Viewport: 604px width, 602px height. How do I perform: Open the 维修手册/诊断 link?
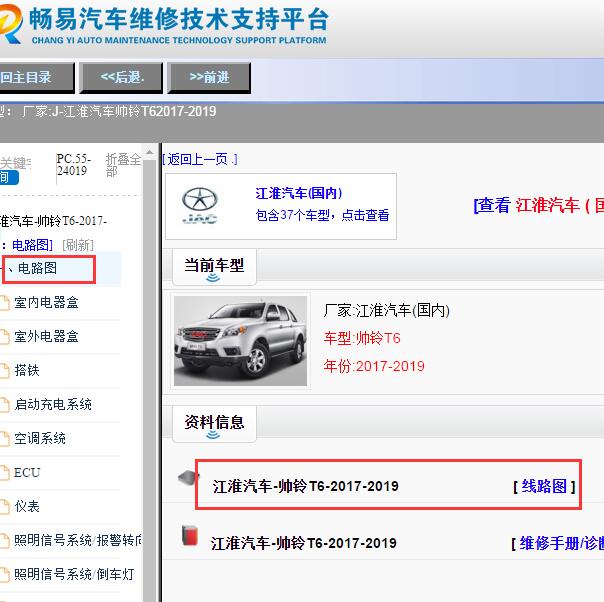point(562,543)
